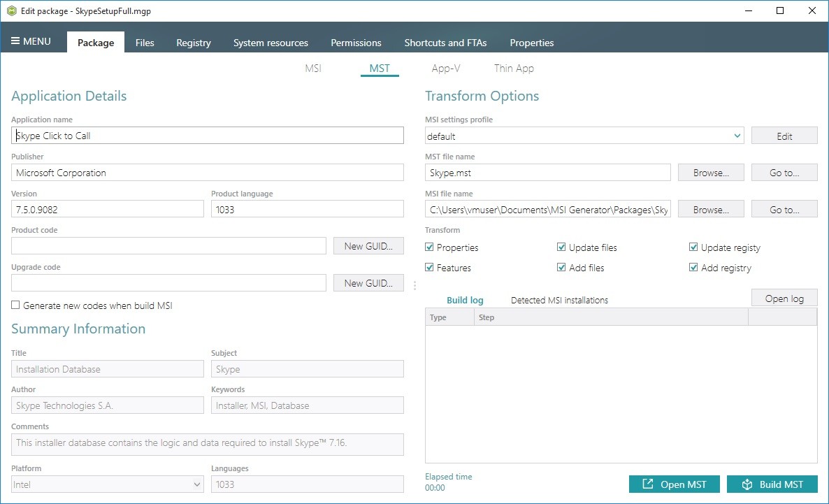Image resolution: width=829 pixels, height=504 pixels.
Task: Toggle the Update files checkbox
Action: pos(561,247)
